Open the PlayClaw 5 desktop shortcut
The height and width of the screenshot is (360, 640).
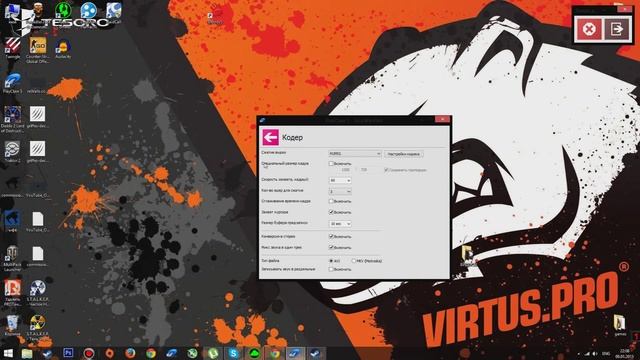13,84
